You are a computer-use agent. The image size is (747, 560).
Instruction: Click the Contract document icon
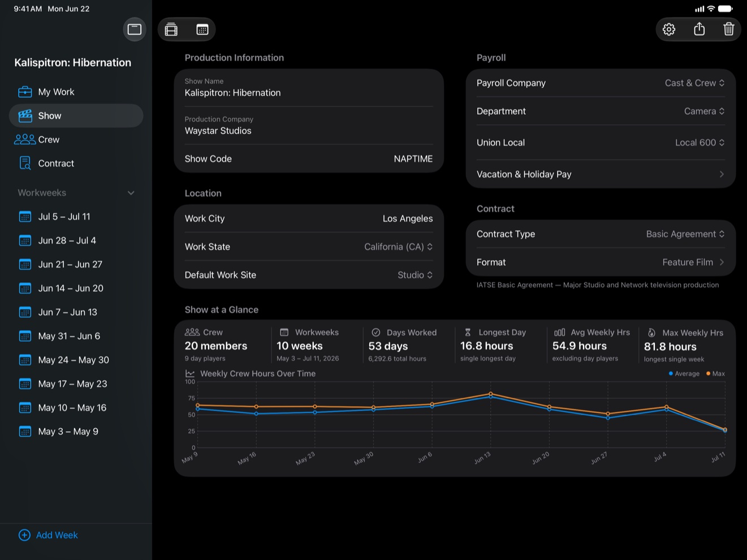(x=25, y=163)
